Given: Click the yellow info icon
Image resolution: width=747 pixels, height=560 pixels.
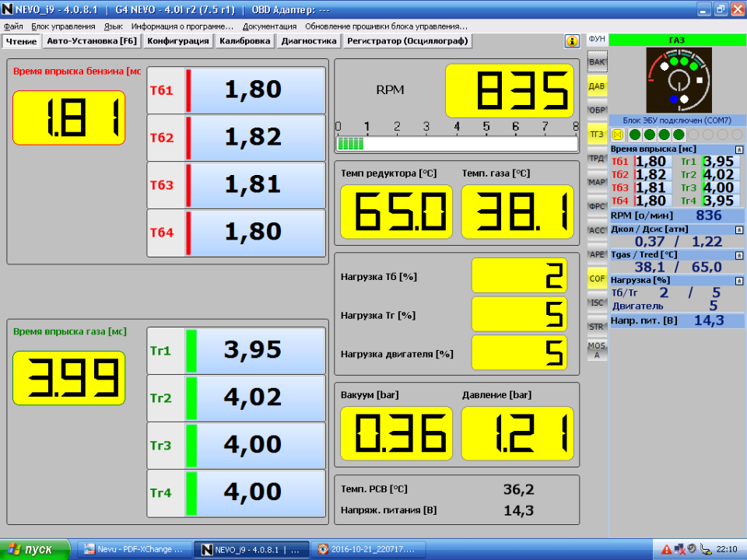Looking at the screenshot, I should tap(573, 41).
